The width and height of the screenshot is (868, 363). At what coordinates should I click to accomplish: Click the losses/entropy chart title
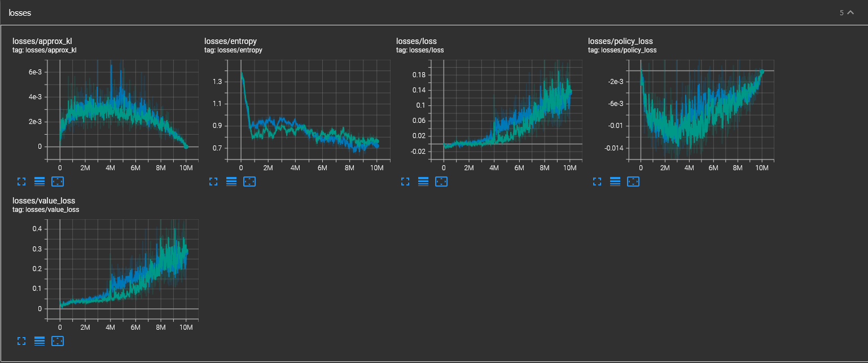[230, 41]
